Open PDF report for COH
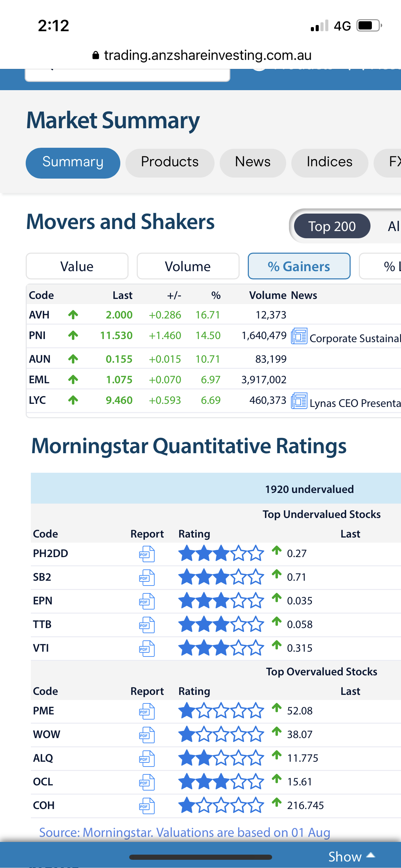Viewport: 401px width, 868px height. pos(147,806)
